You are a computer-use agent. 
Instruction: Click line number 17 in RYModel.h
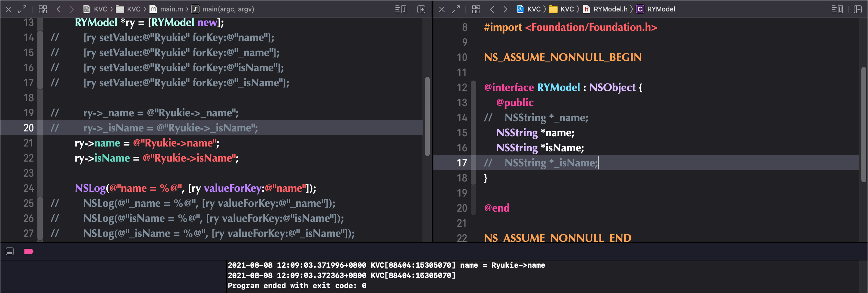(x=462, y=163)
